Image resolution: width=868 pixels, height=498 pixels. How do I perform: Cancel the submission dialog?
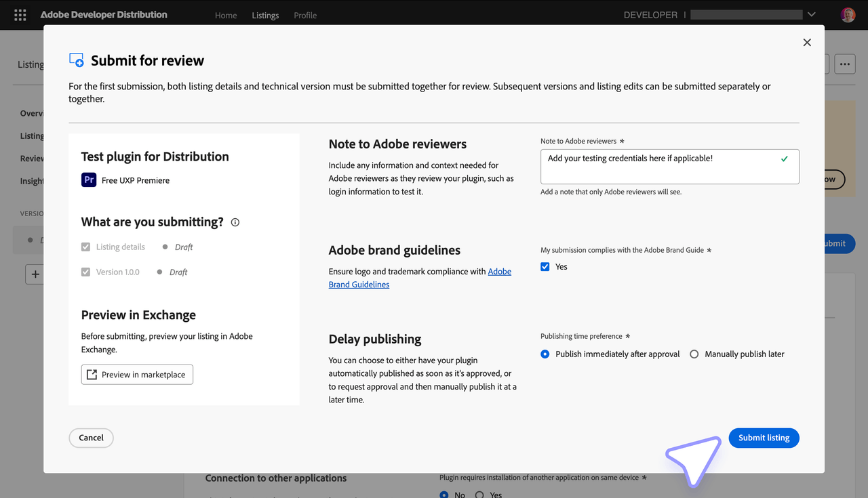91,438
